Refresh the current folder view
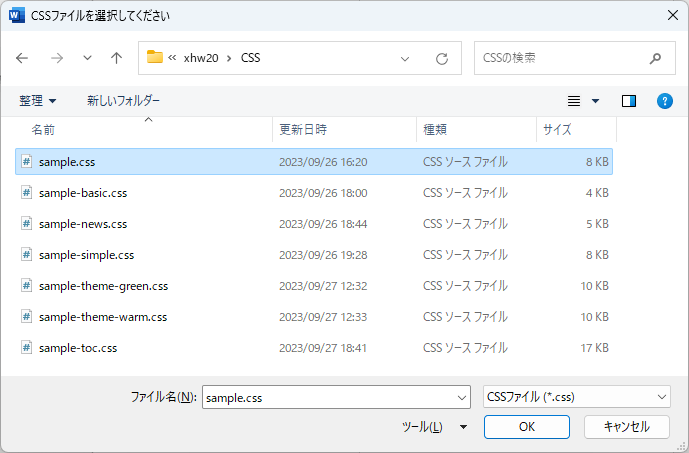 441,59
